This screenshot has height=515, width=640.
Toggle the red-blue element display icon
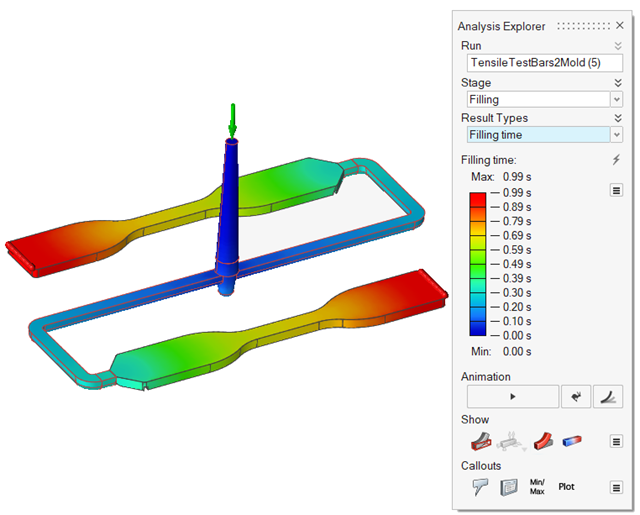(573, 440)
